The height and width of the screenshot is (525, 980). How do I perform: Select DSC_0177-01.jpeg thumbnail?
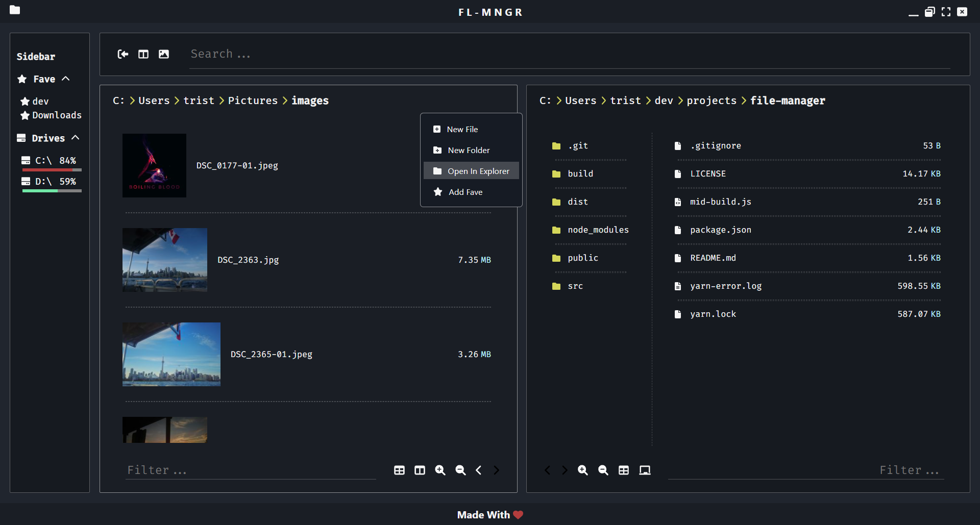tap(154, 165)
